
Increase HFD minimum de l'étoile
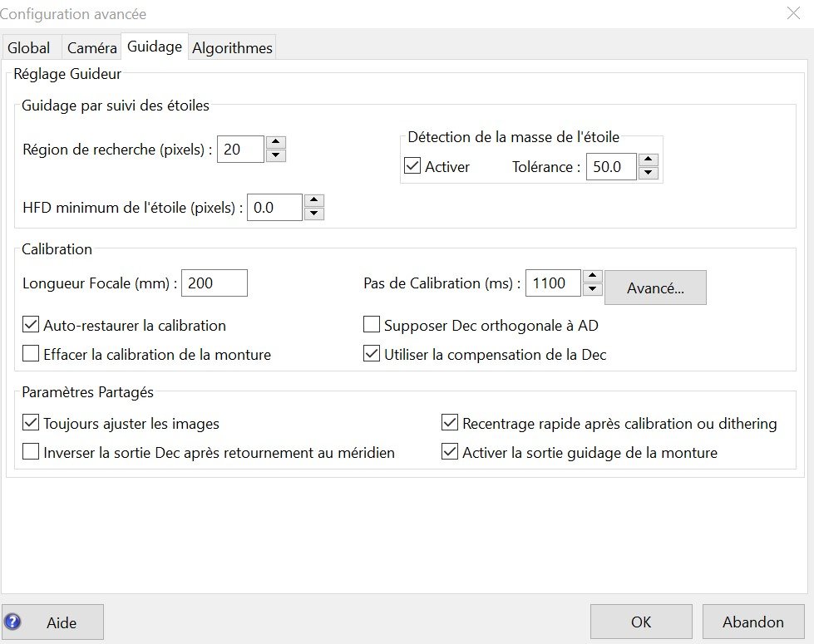pyautogui.click(x=313, y=201)
